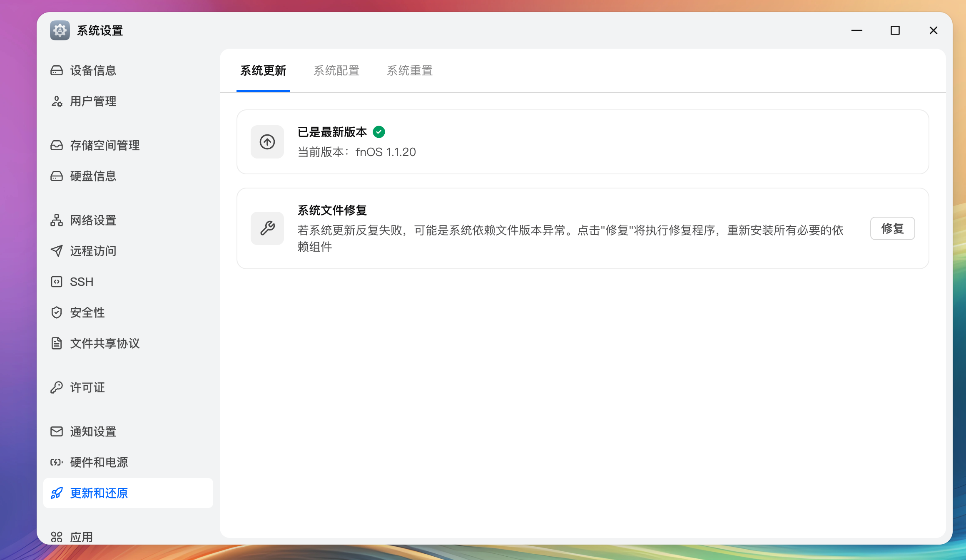Select 更新和还原 sidebar item
This screenshot has width=966, height=560.
point(98,493)
